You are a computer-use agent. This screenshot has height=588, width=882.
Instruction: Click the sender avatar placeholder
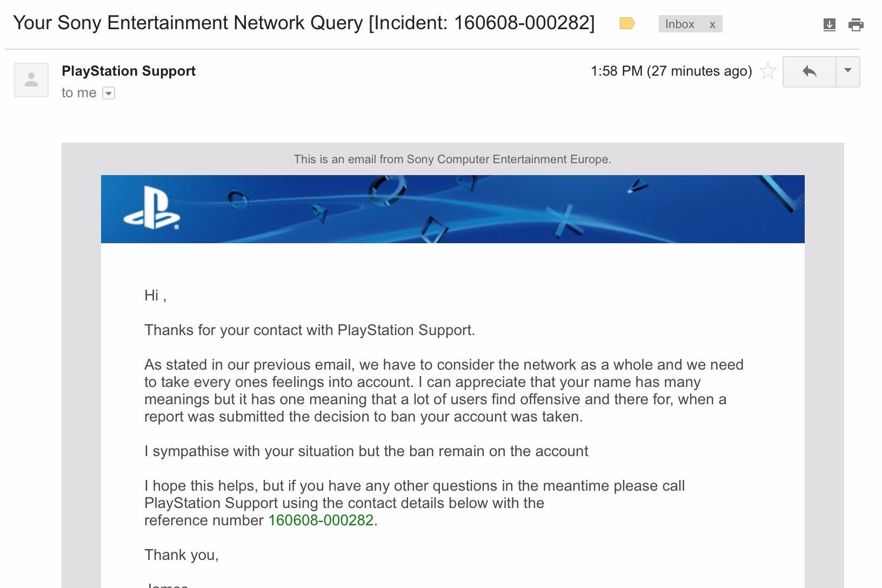coord(31,80)
